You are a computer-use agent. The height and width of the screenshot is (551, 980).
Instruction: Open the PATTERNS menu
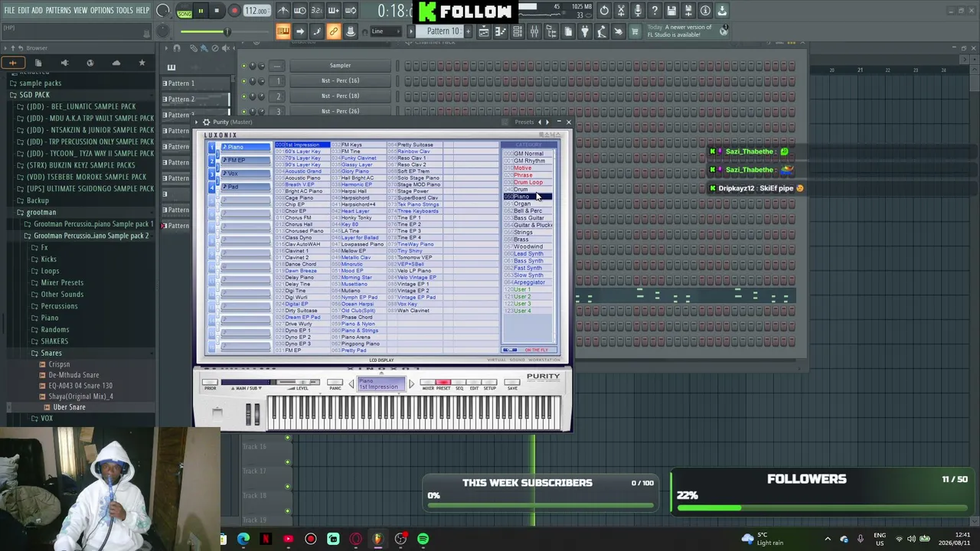tap(58, 11)
